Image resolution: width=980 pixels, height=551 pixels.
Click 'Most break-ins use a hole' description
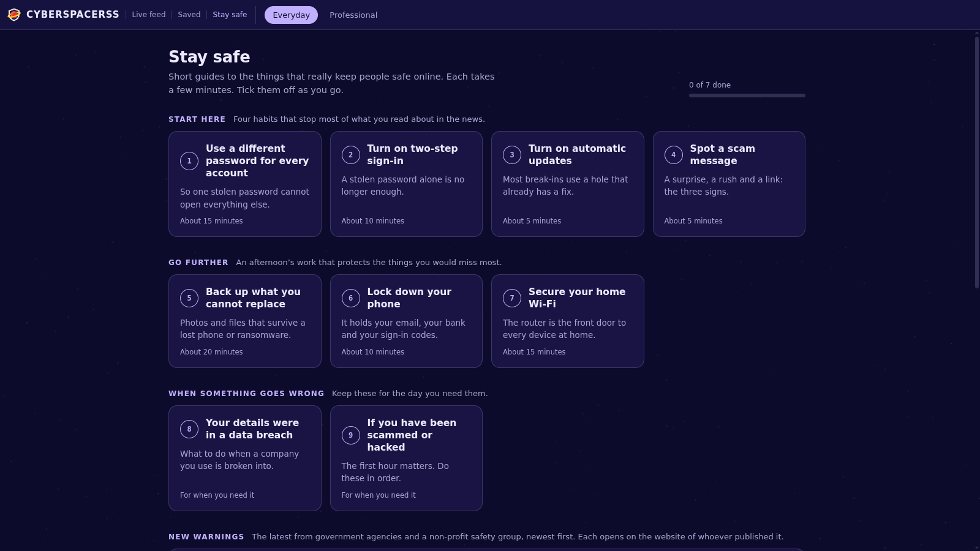pos(565,186)
